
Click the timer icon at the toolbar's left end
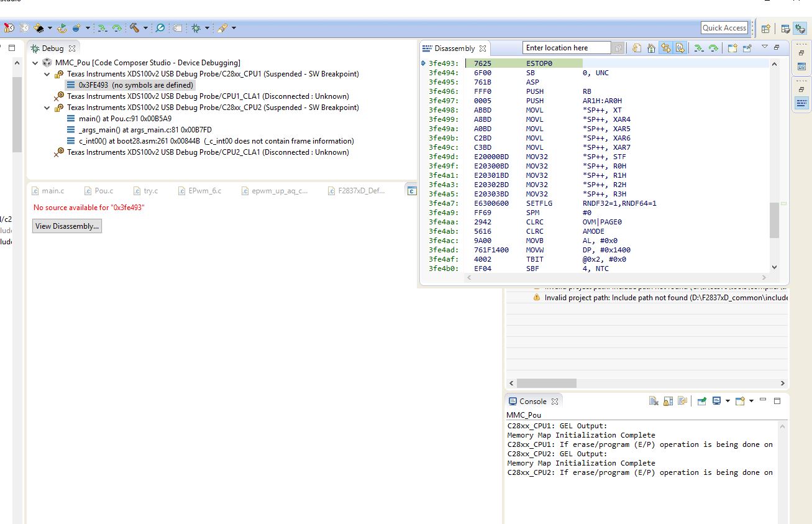[x=9, y=28]
